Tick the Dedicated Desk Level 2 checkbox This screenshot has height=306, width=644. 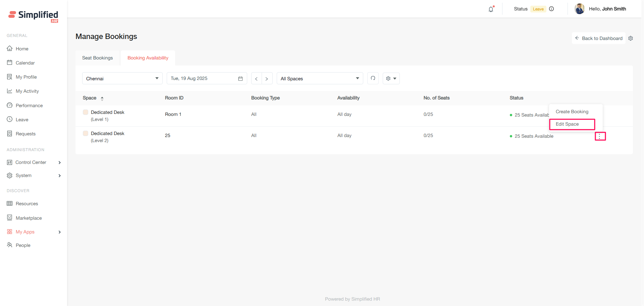click(x=86, y=133)
